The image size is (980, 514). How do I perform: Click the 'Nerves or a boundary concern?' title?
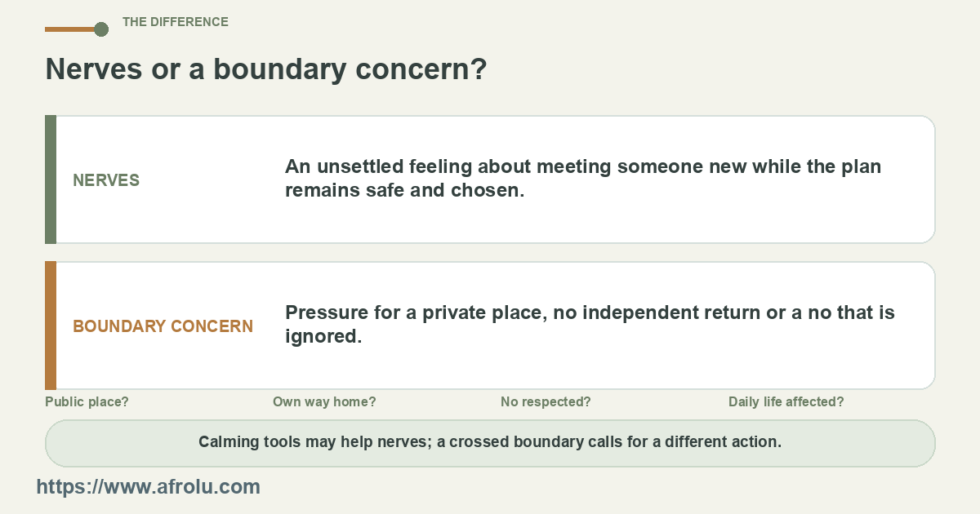(x=266, y=69)
